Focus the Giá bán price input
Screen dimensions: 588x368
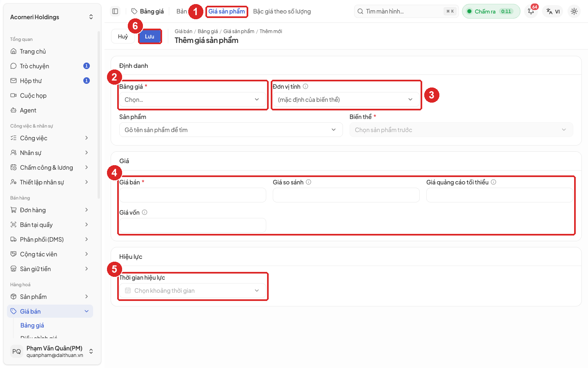(x=193, y=195)
